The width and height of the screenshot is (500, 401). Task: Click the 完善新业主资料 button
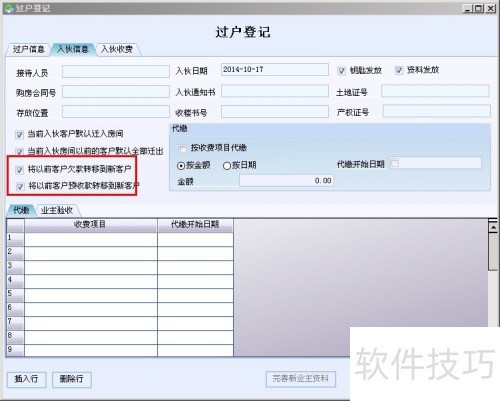click(x=301, y=379)
